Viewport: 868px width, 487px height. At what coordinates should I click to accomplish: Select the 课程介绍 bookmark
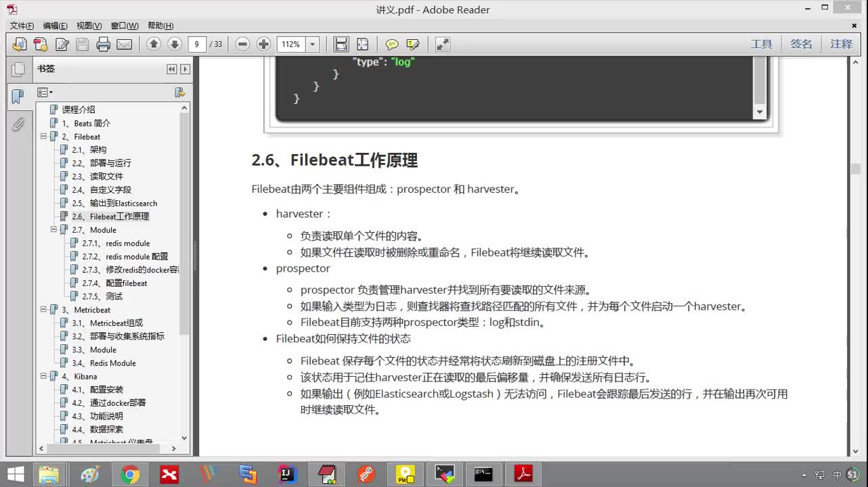pos(79,110)
